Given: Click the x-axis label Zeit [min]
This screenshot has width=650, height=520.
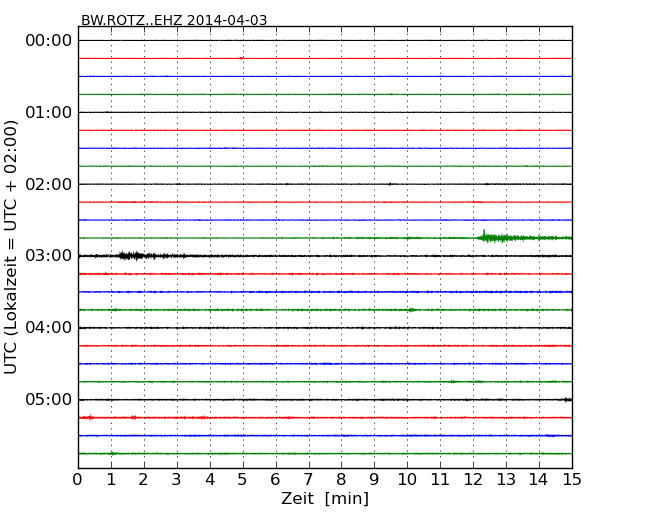Looking at the screenshot, I should click(325, 498).
